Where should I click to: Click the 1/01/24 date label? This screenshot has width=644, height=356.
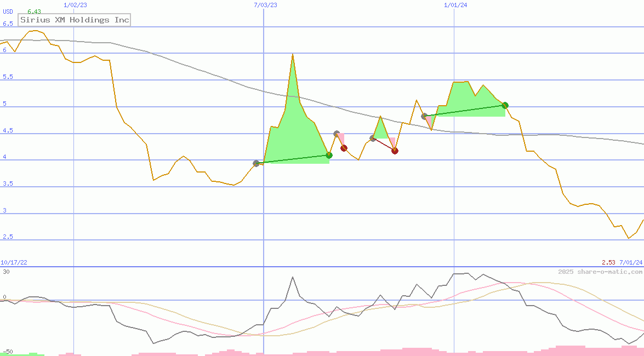tap(455, 5)
